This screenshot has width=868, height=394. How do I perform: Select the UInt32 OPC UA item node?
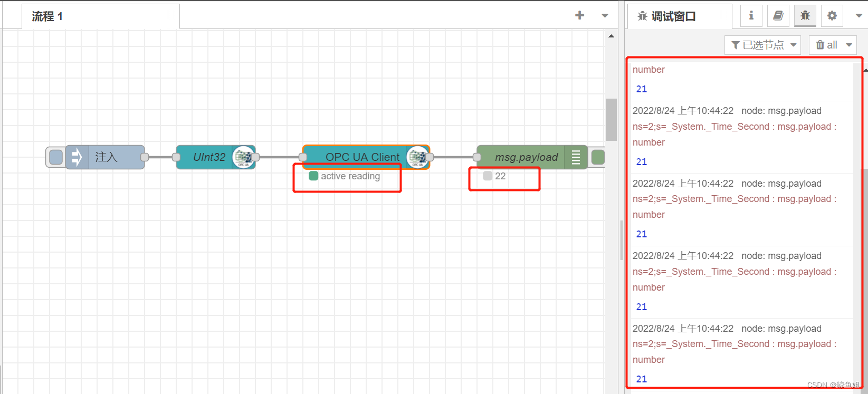[215, 157]
